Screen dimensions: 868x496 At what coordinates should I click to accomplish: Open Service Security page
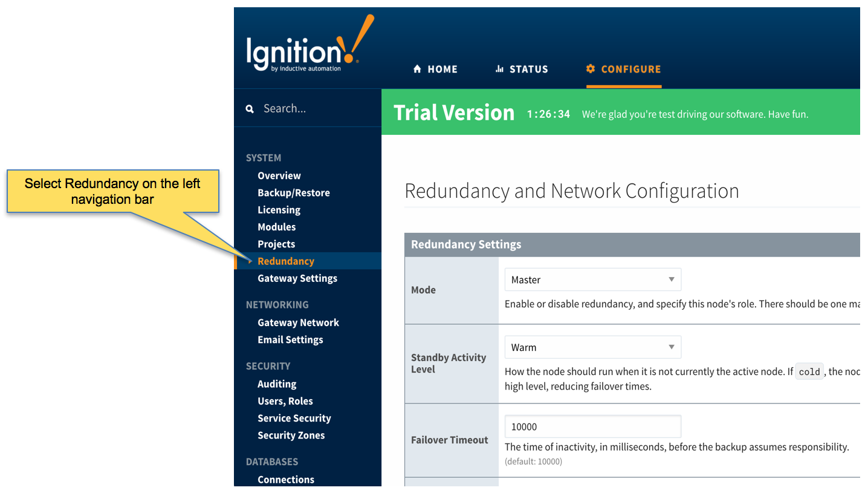coord(294,418)
